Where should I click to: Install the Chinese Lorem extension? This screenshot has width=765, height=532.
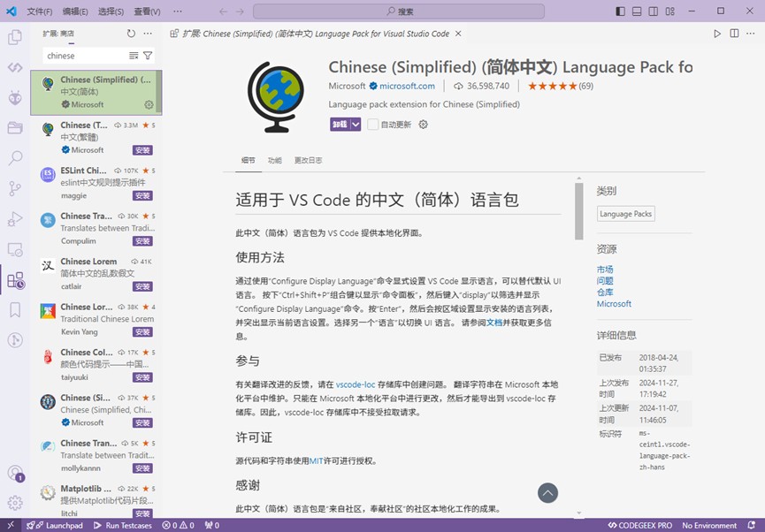point(142,286)
